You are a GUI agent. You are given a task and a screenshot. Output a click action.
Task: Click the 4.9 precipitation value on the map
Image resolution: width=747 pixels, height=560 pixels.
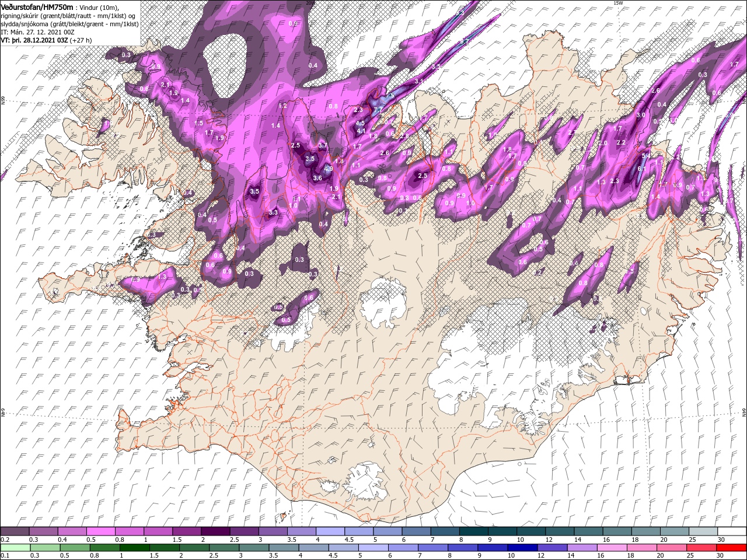click(329, 169)
